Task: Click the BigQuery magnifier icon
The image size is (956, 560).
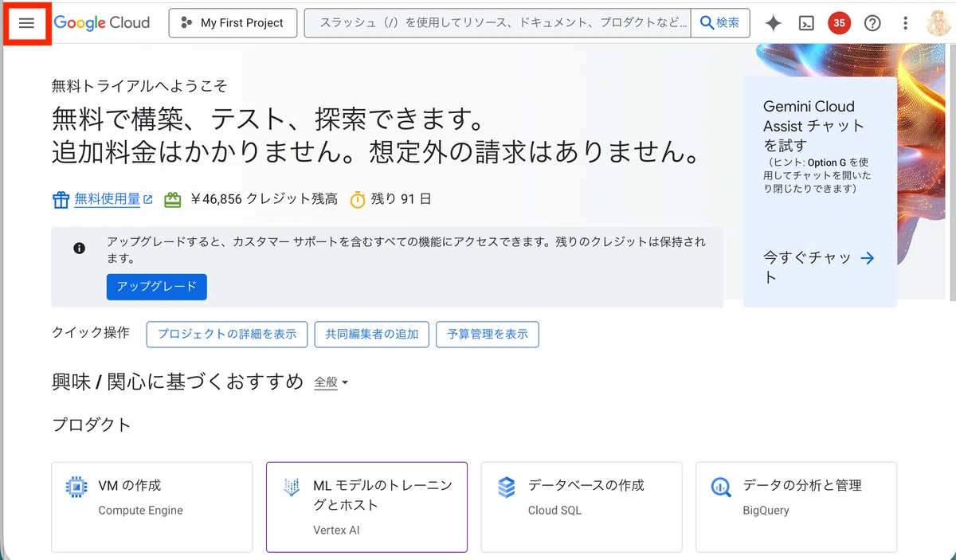Action: (x=722, y=488)
